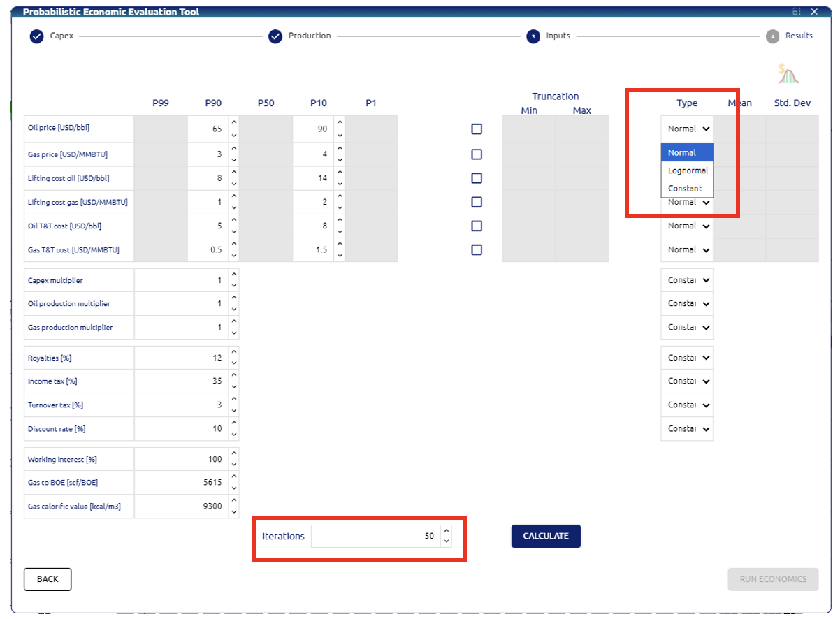Viewport: 840px width, 619px height.
Task: Open Type dropdown for Discount rate
Action: [x=687, y=429]
